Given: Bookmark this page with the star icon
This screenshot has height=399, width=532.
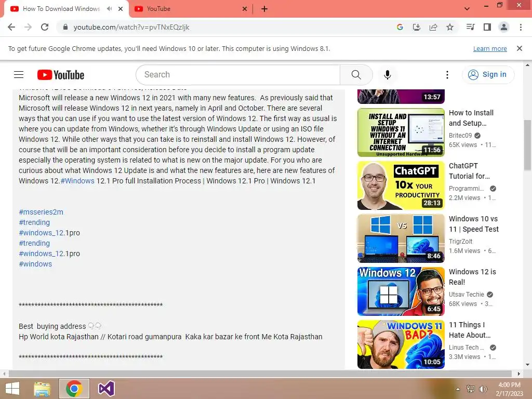Looking at the screenshot, I should 450,27.
